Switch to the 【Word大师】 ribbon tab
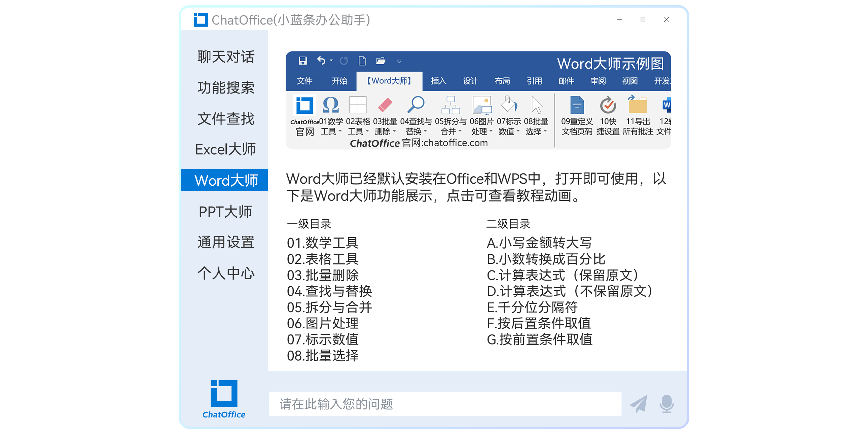Viewport: 868px width, 434px height. point(389,81)
